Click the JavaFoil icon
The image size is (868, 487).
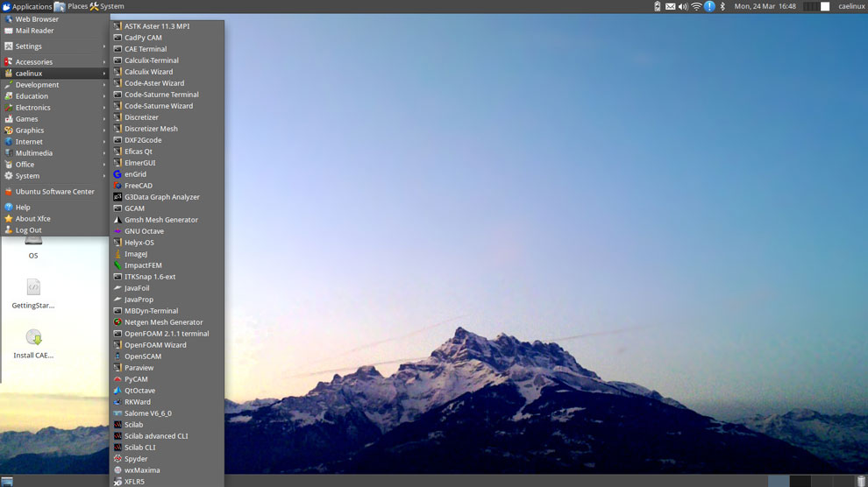[x=117, y=288]
